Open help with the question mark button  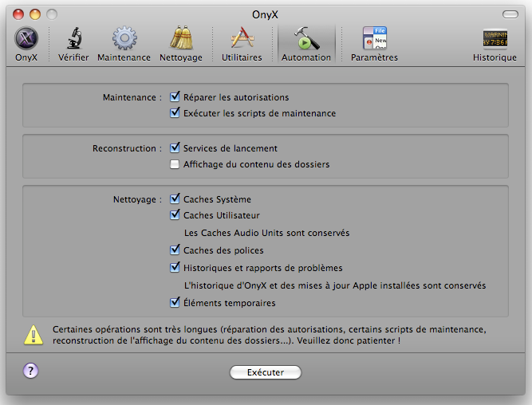[31, 371]
